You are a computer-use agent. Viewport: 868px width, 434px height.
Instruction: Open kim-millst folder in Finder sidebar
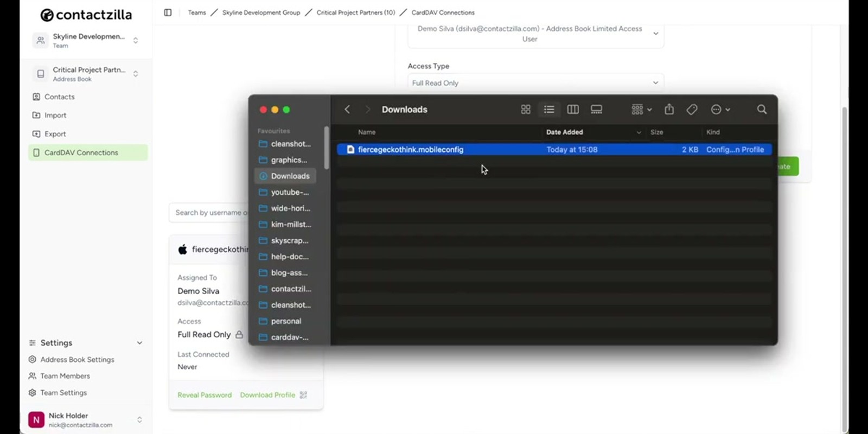285,224
